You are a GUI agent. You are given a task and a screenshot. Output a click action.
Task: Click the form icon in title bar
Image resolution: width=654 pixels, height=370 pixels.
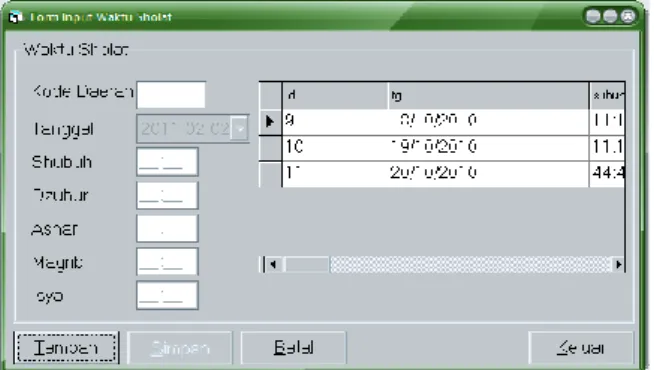coord(16,17)
